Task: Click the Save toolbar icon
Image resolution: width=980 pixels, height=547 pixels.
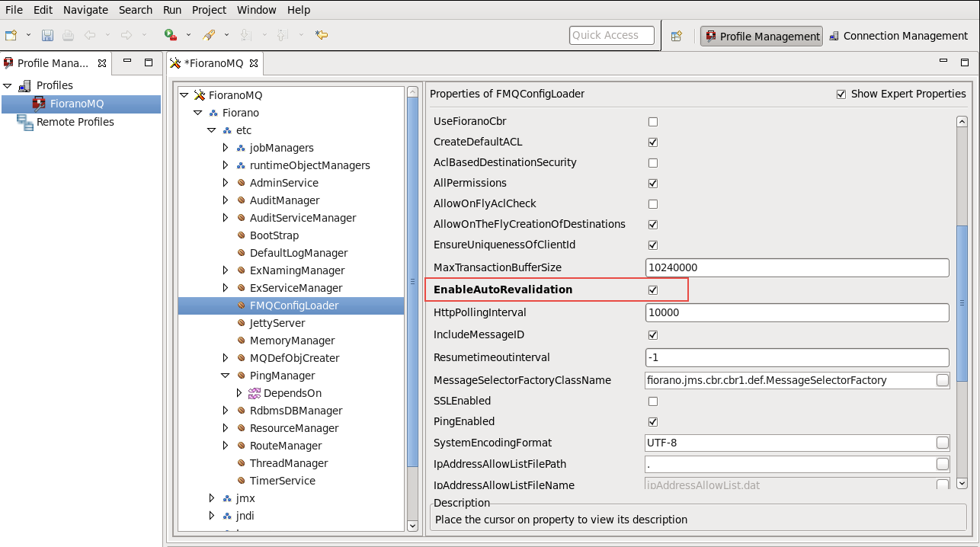Action: [x=47, y=35]
